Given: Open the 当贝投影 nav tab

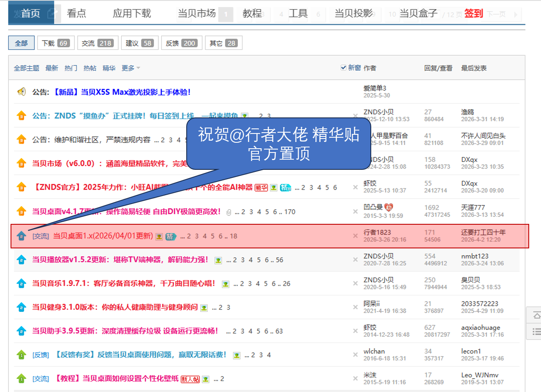Looking at the screenshot, I should (354, 13).
